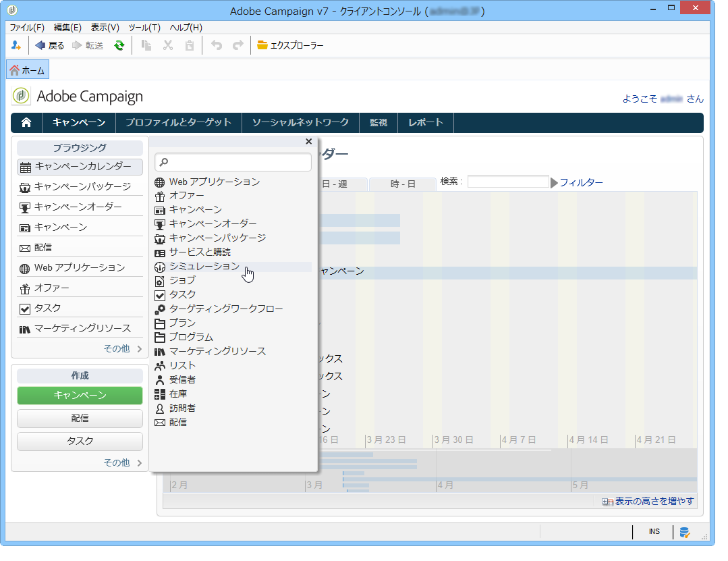Expand その他 under 作成 section
This screenshot has width=728, height=561.
tap(123, 463)
